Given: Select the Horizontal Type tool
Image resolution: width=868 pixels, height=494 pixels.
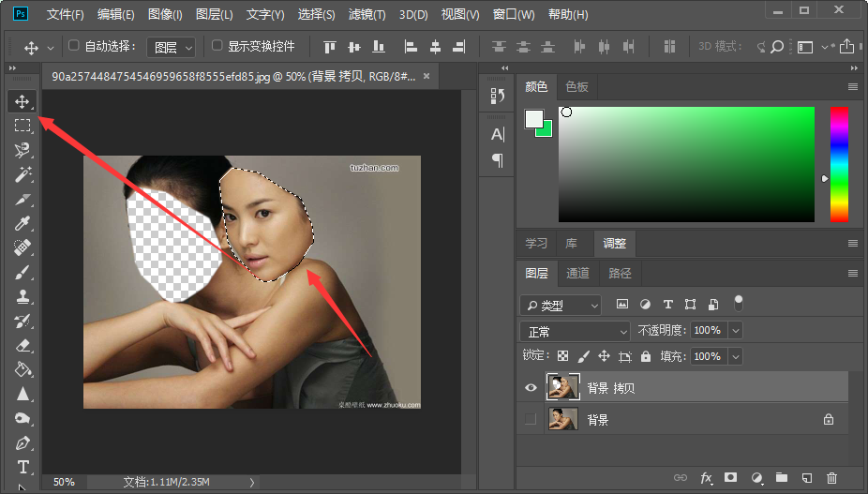Looking at the screenshot, I should click(22, 467).
